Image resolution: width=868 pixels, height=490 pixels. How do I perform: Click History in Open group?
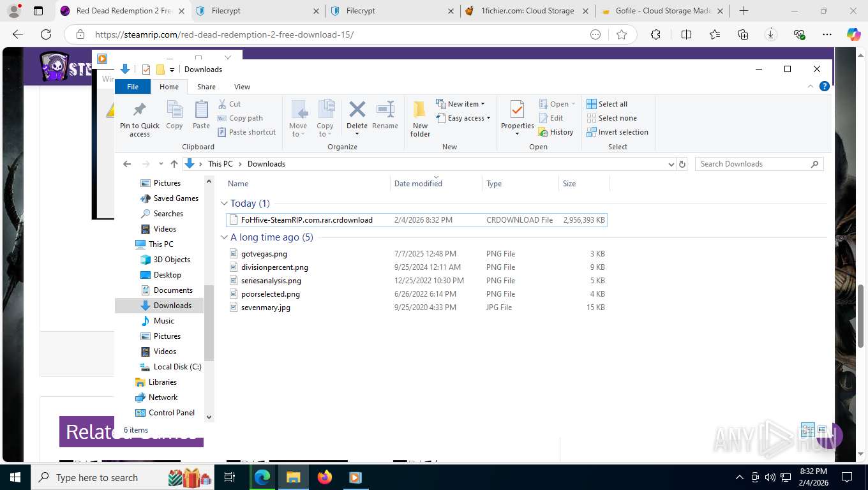click(x=556, y=132)
